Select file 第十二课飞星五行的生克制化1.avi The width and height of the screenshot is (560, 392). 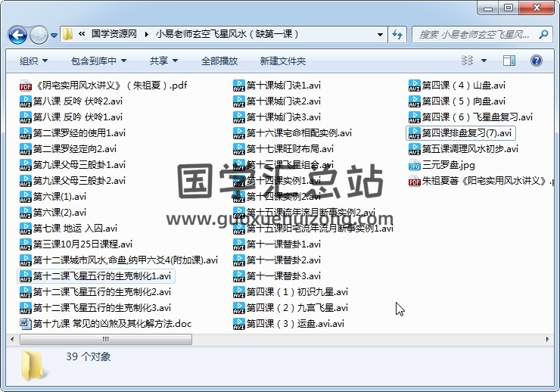[95, 276]
